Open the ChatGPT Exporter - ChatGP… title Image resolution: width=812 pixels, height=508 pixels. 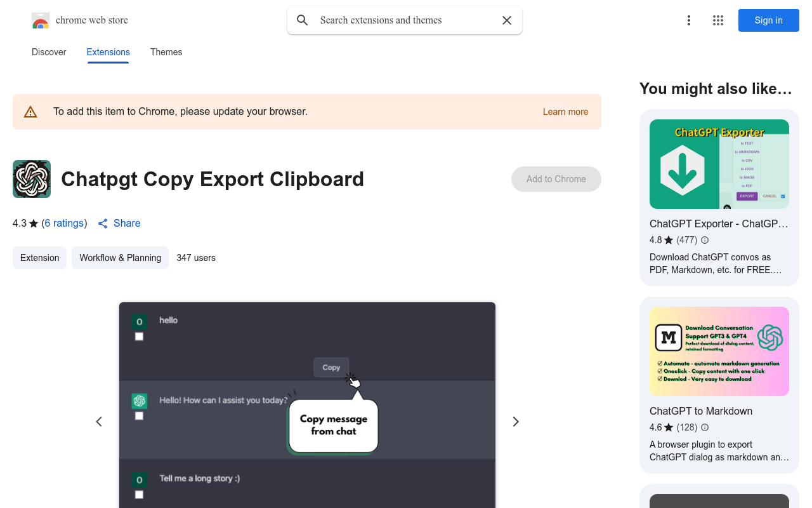tap(719, 224)
